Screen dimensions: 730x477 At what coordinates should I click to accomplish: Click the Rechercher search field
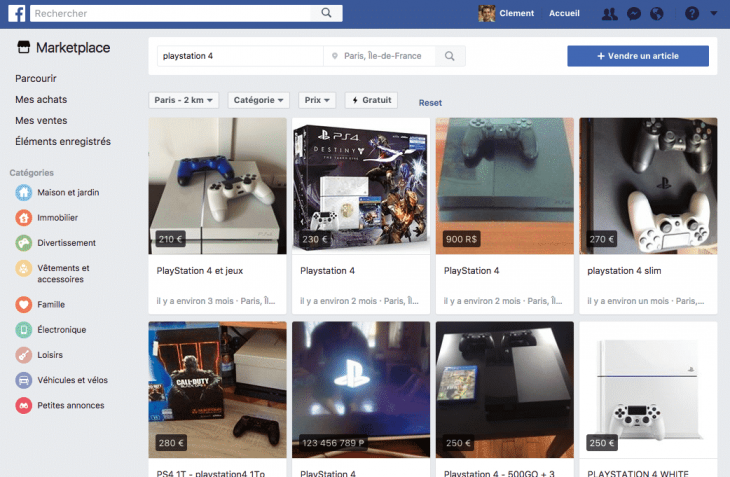point(170,13)
